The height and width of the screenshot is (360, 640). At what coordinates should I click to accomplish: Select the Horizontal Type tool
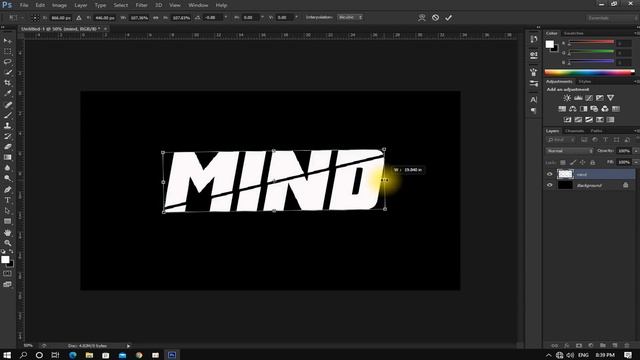coord(7,200)
